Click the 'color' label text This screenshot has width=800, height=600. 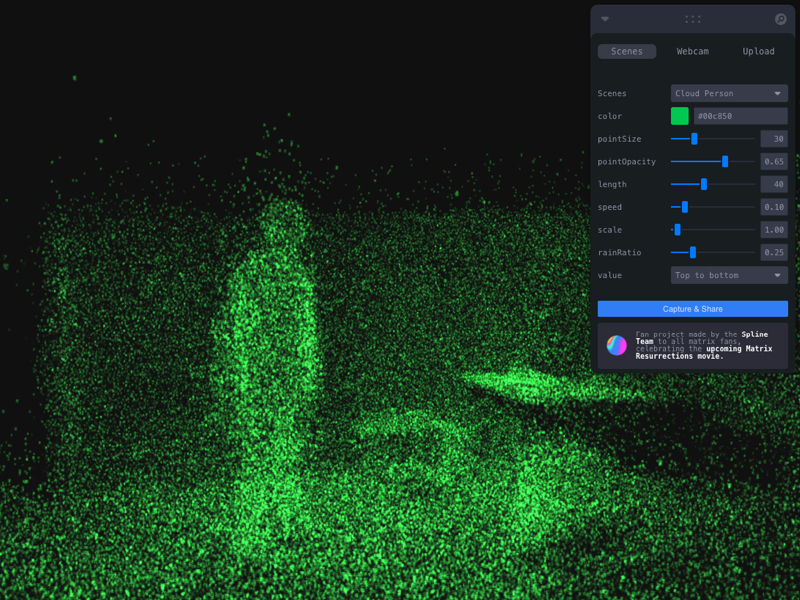[609, 116]
